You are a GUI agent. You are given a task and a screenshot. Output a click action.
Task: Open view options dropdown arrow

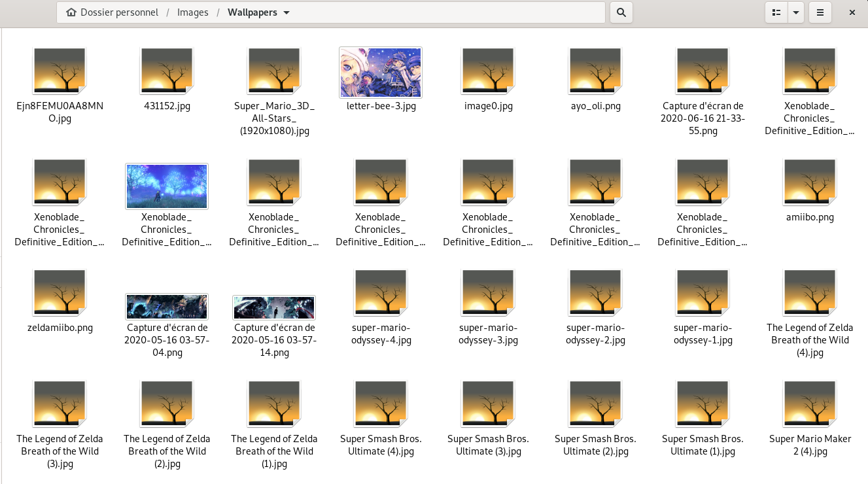pos(796,12)
